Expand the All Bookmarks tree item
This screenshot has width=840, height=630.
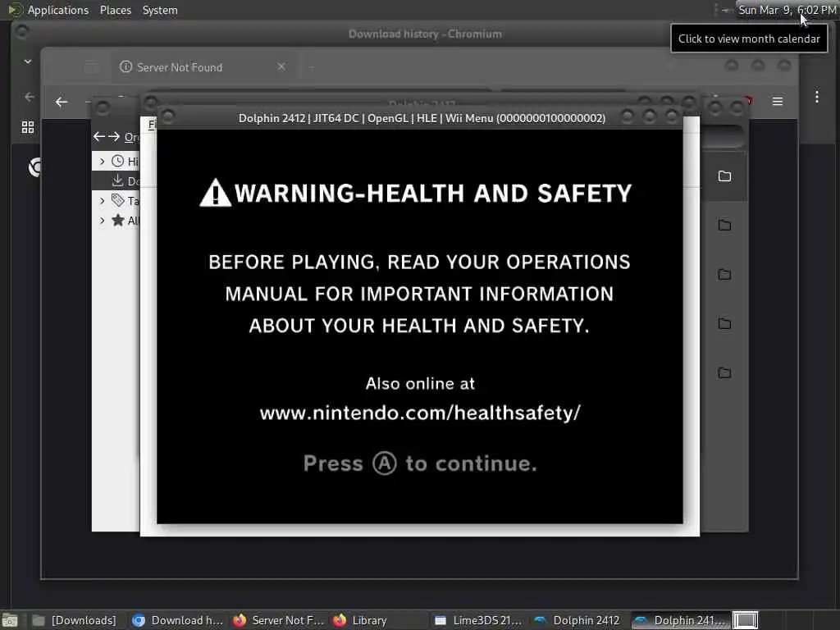coord(103,220)
